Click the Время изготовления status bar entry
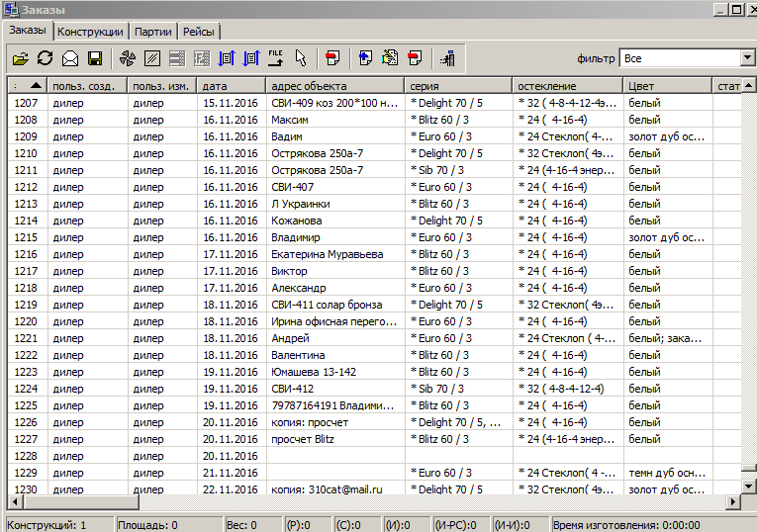This screenshot has width=757, height=532. tap(653, 525)
